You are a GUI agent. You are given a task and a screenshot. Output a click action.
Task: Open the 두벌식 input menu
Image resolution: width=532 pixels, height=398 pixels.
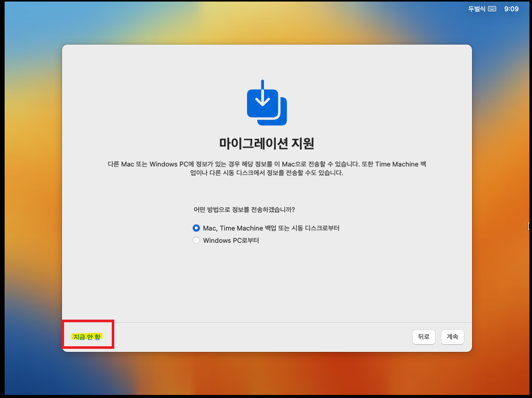tap(477, 9)
